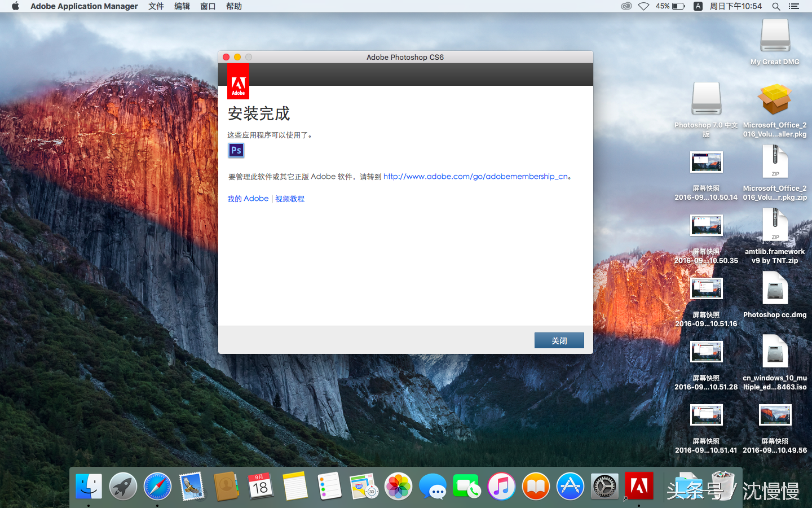
Task: Click the 我的 Adobe link
Action: click(x=248, y=199)
